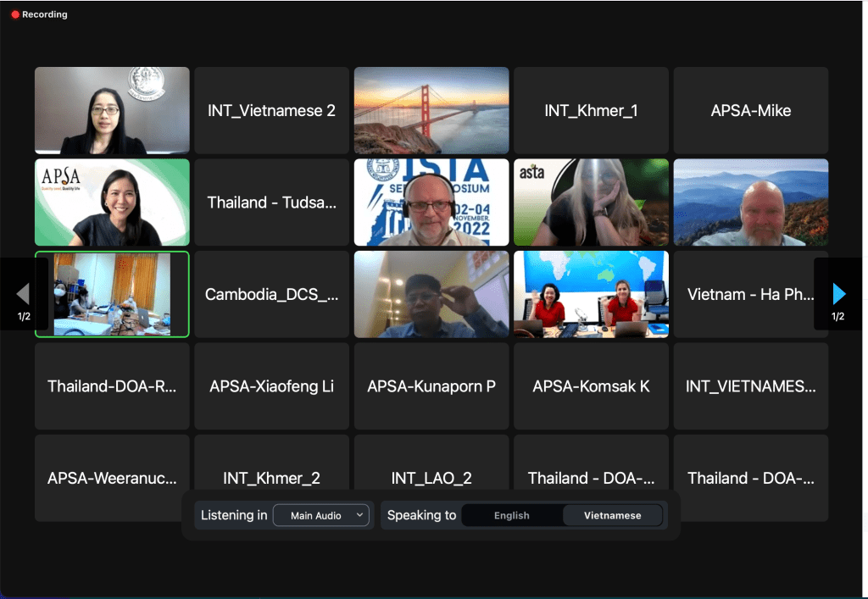Select the Thailand - Tudsa... participant tile

pyautogui.click(x=272, y=202)
